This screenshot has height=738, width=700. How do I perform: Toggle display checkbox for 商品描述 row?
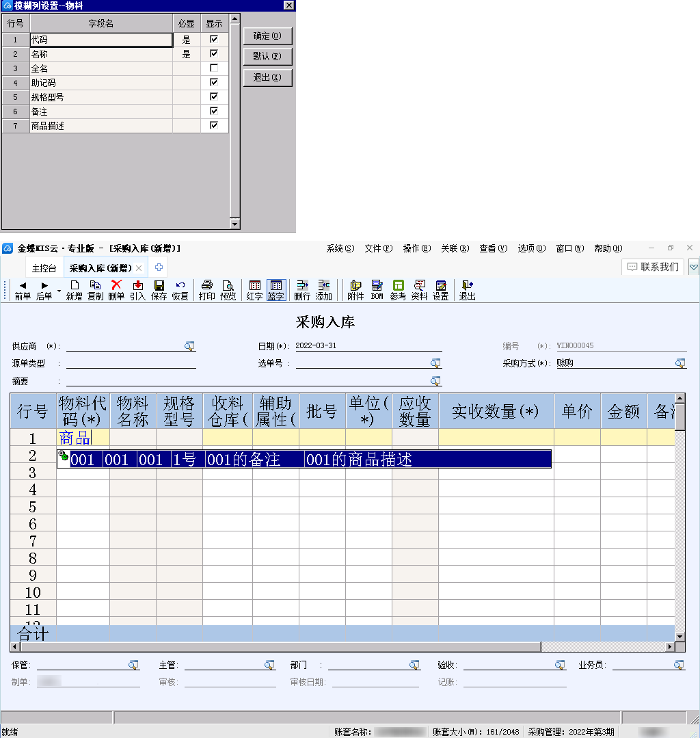(213, 125)
